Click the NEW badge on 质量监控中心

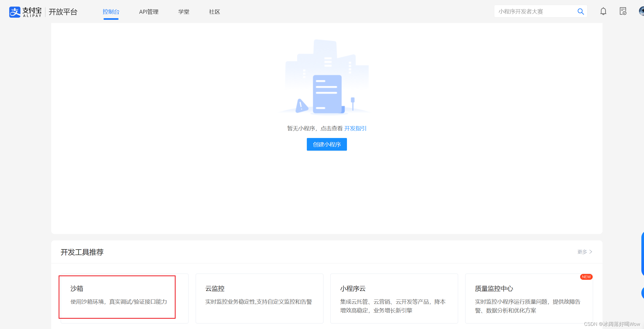click(586, 277)
